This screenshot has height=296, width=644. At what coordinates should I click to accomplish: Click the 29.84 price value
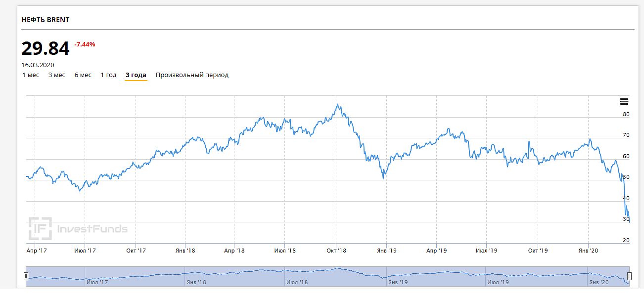tap(46, 48)
